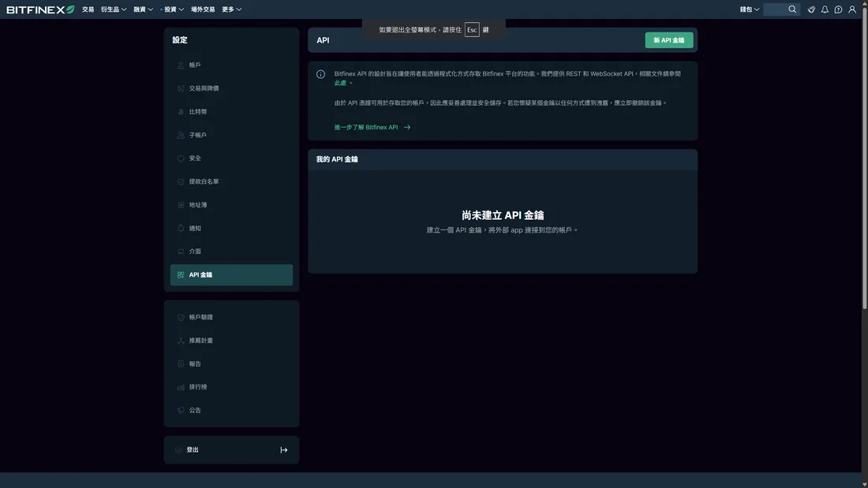
Task: Select the highlighted API 金鑰 sidebar item
Action: point(231,275)
